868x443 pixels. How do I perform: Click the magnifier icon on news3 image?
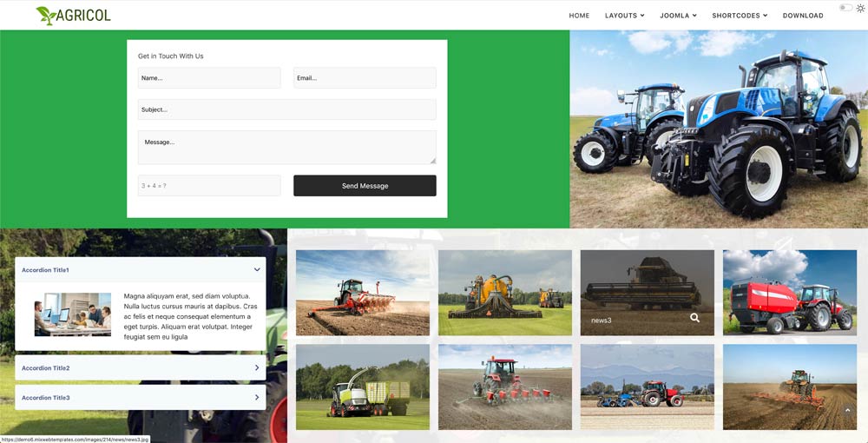point(694,318)
